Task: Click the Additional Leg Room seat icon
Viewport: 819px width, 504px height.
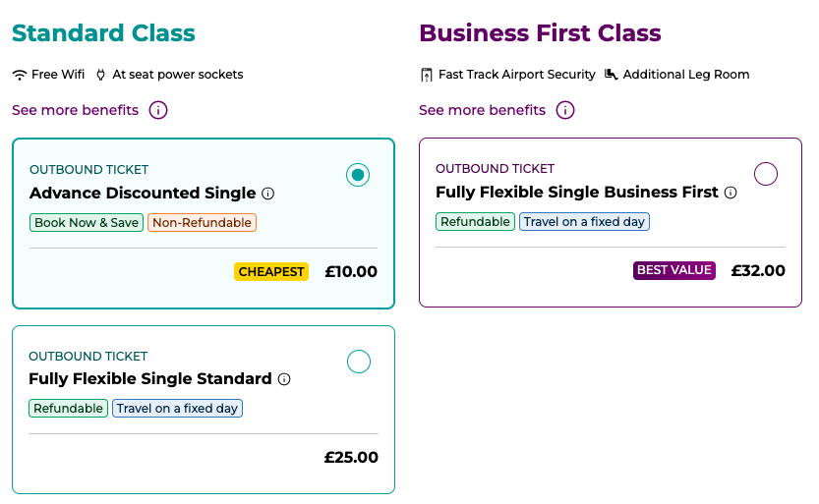Action: 611,75
